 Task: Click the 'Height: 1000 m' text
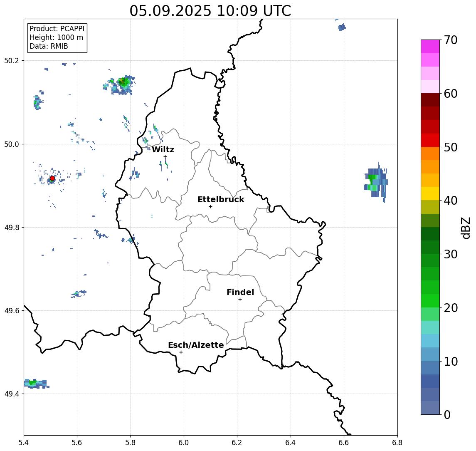point(56,37)
